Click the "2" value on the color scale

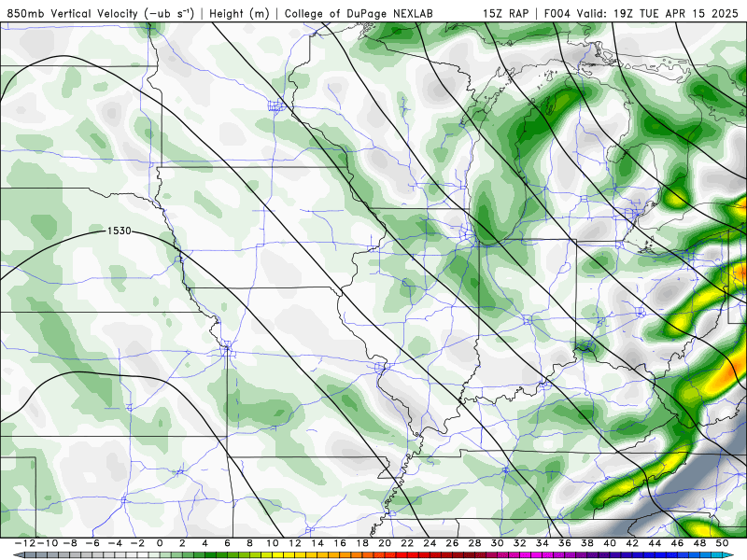point(182,543)
